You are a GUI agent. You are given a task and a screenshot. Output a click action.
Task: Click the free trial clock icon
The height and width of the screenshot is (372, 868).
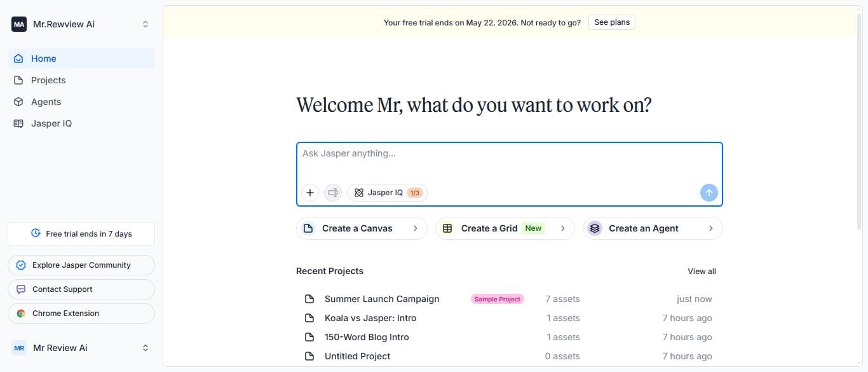36,233
